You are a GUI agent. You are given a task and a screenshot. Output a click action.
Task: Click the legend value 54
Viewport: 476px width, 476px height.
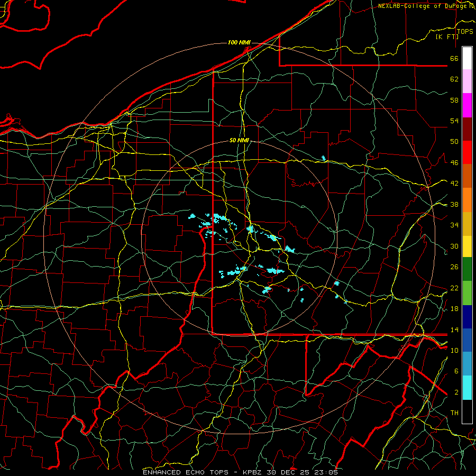coord(454,121)
